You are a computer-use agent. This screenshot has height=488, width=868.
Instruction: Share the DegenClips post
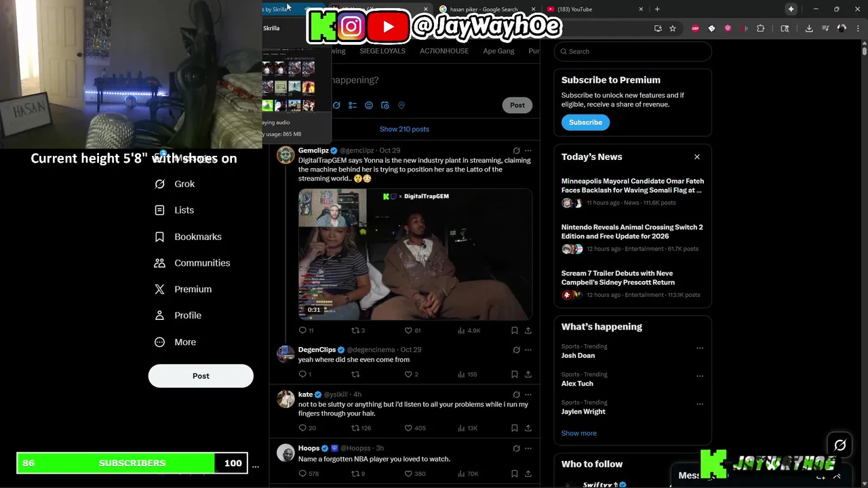[x=528, y=374]
